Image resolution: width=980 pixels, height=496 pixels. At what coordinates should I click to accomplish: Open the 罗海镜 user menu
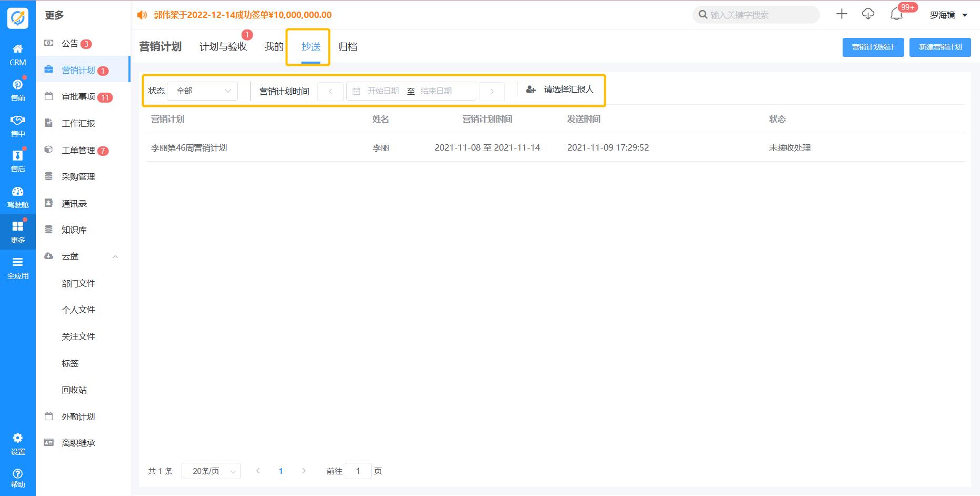click(948, 15)
